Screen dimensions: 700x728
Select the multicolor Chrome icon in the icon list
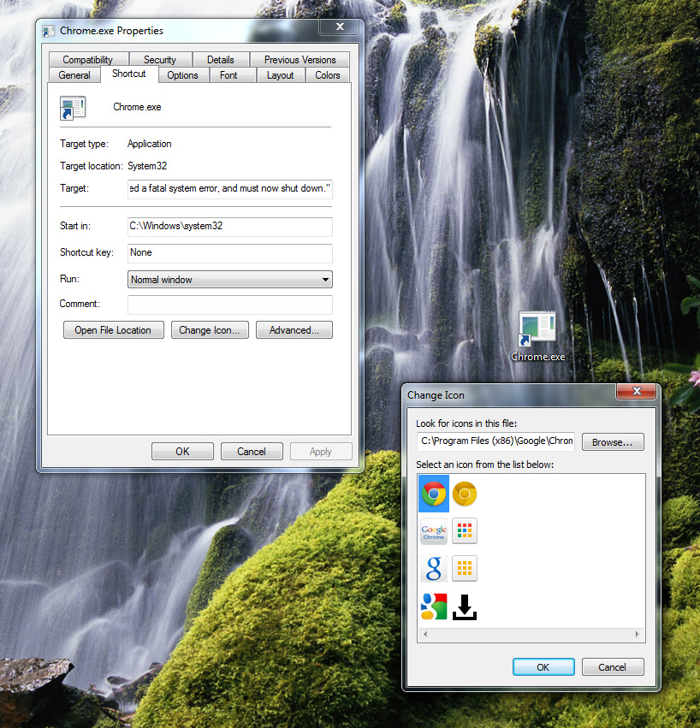[433, 494]
